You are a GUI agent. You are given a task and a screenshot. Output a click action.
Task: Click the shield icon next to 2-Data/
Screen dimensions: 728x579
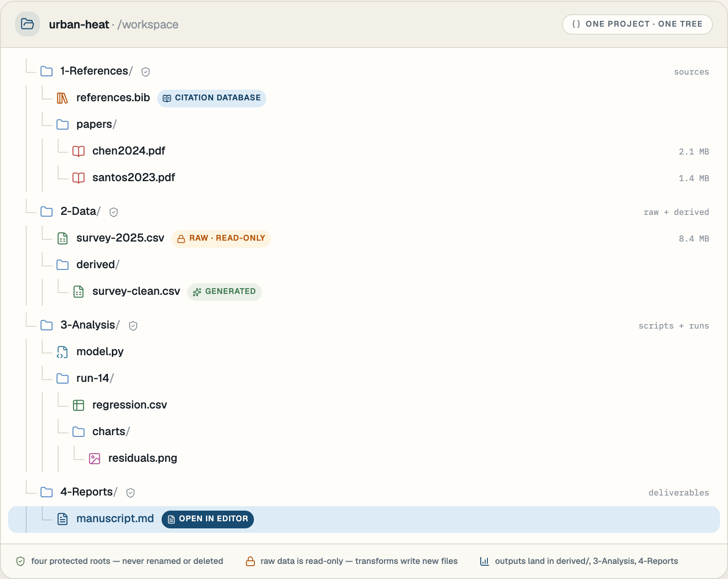pyautogui.click(x=114, y=212)
